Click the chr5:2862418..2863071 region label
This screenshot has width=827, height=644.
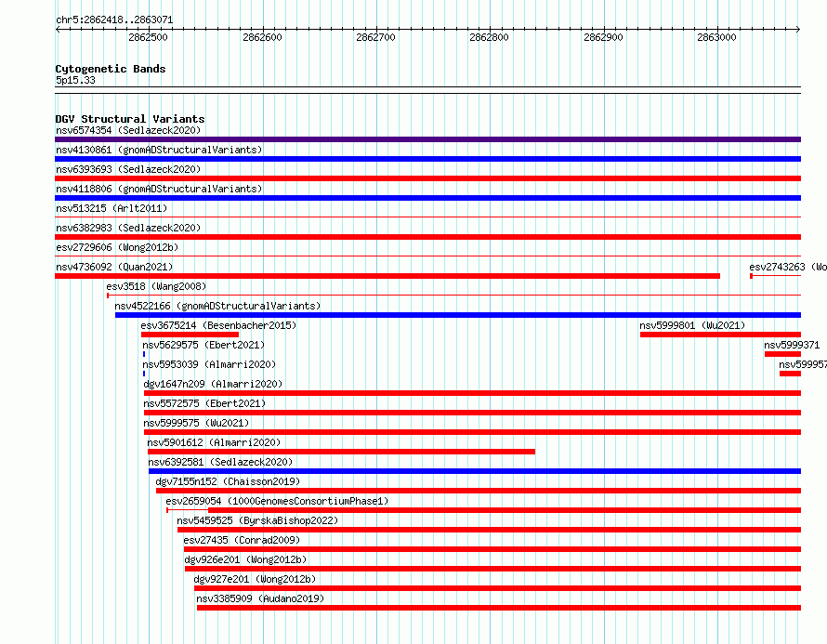click(114, 20)
